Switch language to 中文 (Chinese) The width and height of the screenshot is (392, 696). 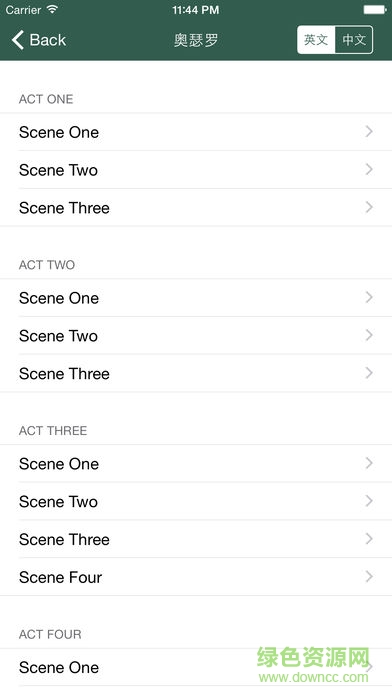tap(354, 40)
